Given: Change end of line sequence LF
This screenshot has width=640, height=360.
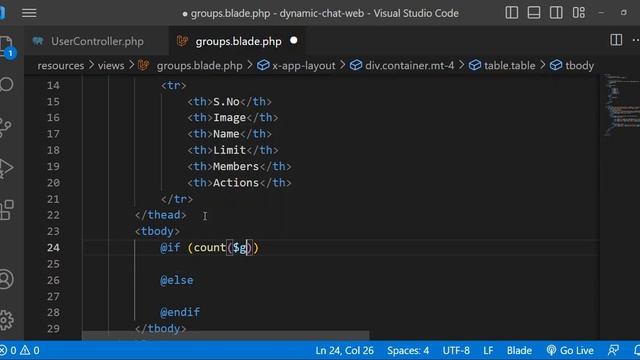Looking at the screenshot, I should tap(488, 350).
